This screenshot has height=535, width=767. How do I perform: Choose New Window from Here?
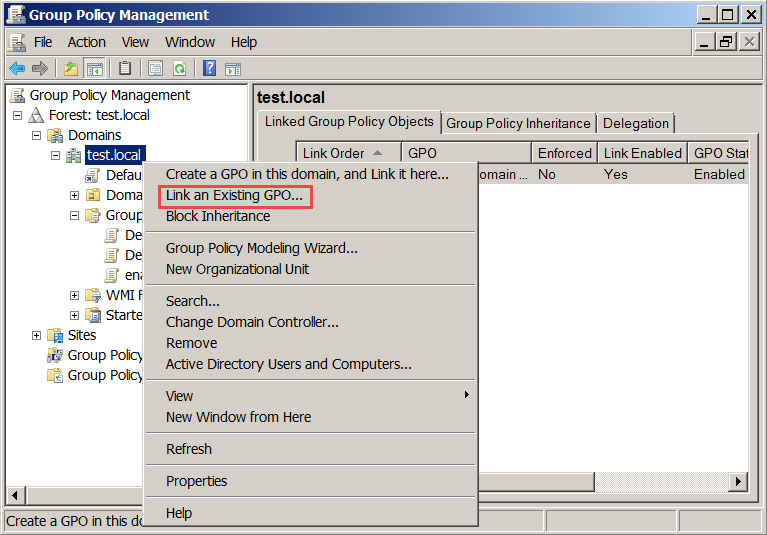tap(311, 417)
